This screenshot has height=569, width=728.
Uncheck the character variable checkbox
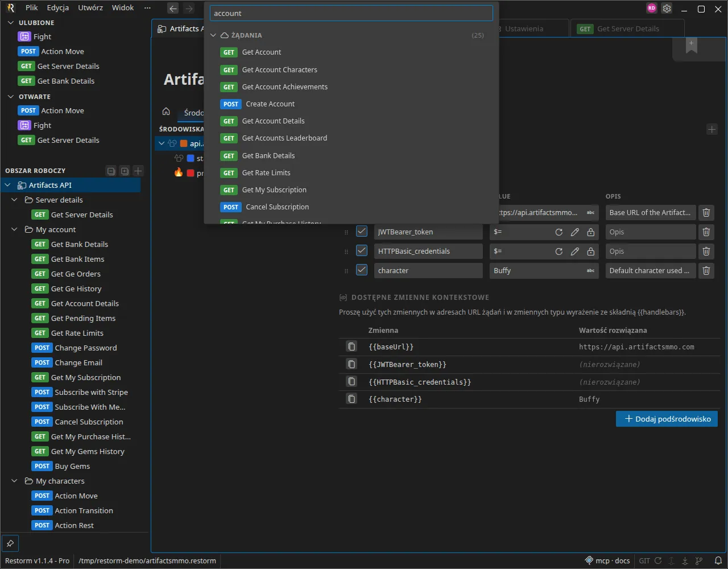[362, 270]
